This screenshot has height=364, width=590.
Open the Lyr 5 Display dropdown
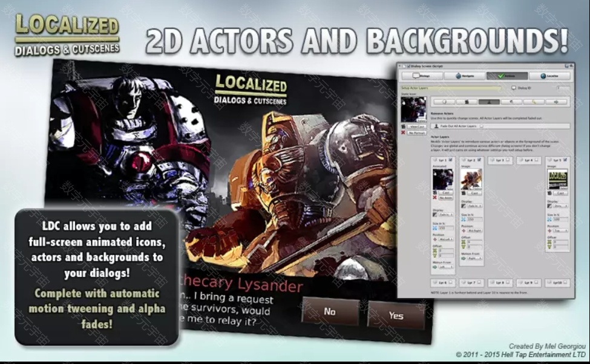pos(560,206)
